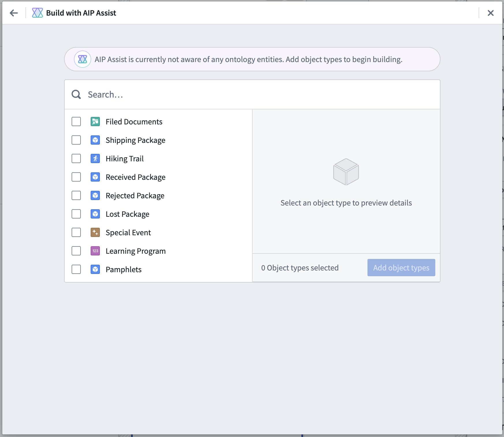The width and height of the screenshot is (504, 437).
Task: Click 'Select an object type to preview details'
Action: 346,203
